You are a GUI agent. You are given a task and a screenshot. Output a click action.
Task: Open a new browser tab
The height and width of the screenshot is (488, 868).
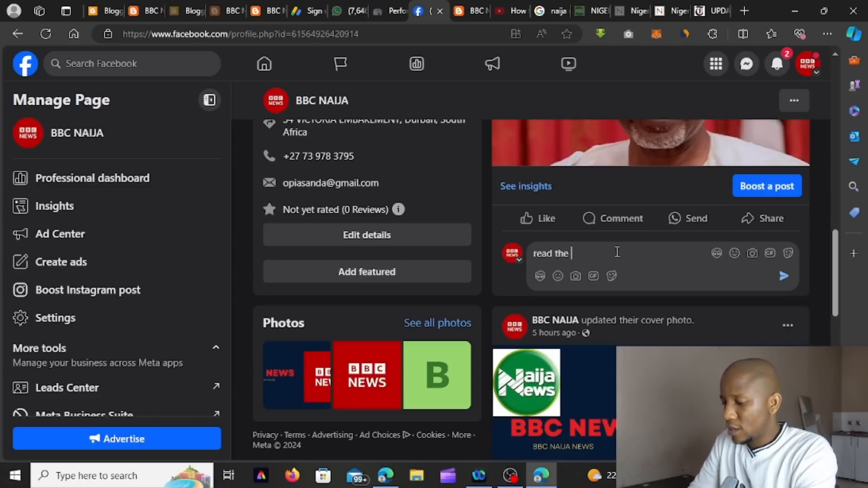pos(744,11)
